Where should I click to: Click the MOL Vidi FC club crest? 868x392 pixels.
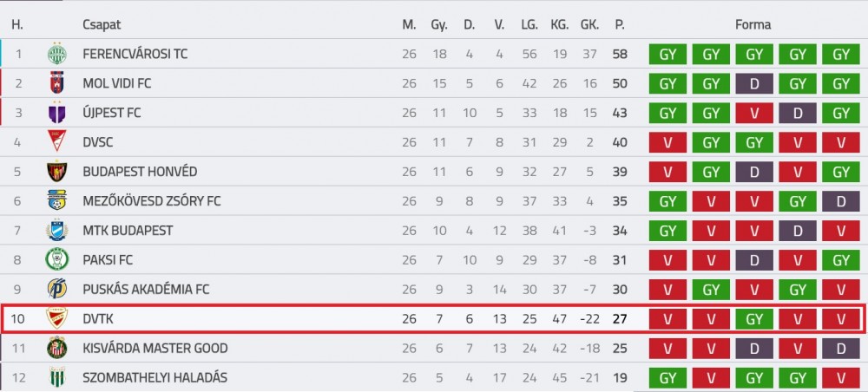(x=56, y=83)
